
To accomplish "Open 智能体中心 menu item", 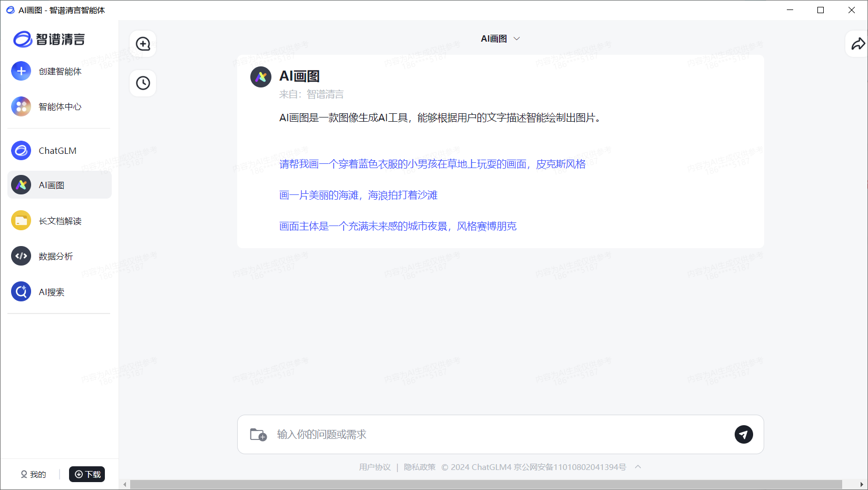I will point(60,106).
